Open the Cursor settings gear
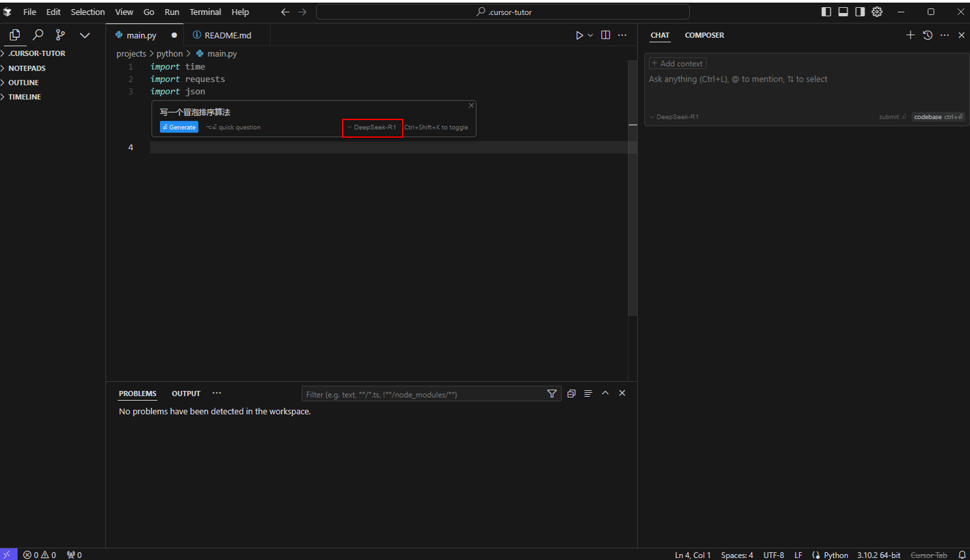Image resolution: width=970 pixels, height=560 pixels. point(877,12)
